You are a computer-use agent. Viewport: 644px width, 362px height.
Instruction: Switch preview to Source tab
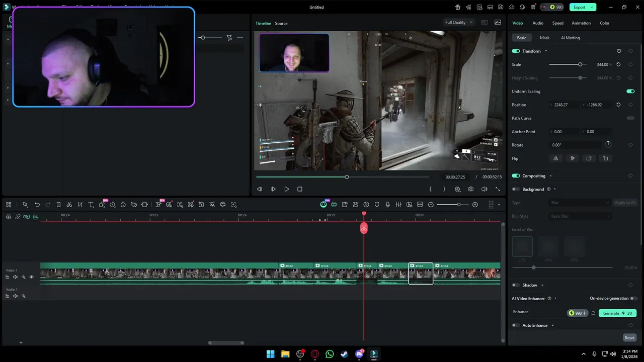[281, 23]
